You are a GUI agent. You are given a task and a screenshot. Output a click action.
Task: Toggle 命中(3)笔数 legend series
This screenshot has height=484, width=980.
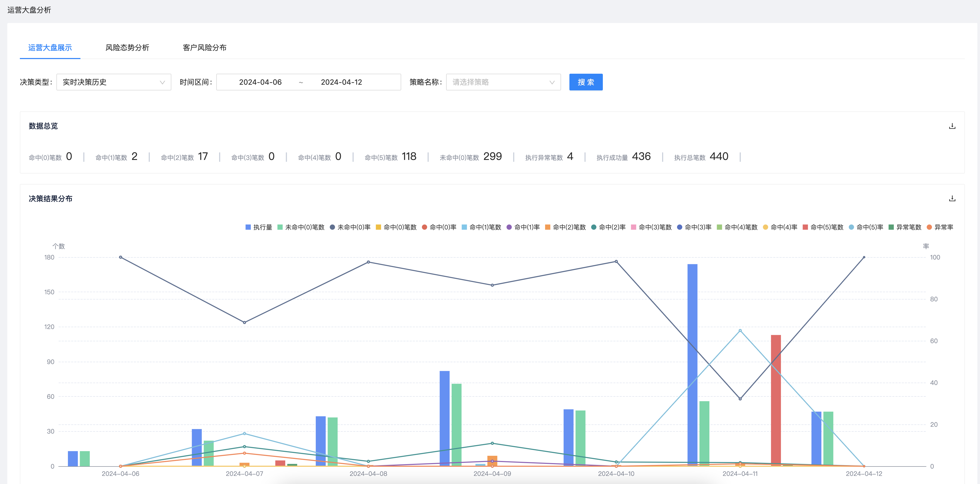pos(651,227)
